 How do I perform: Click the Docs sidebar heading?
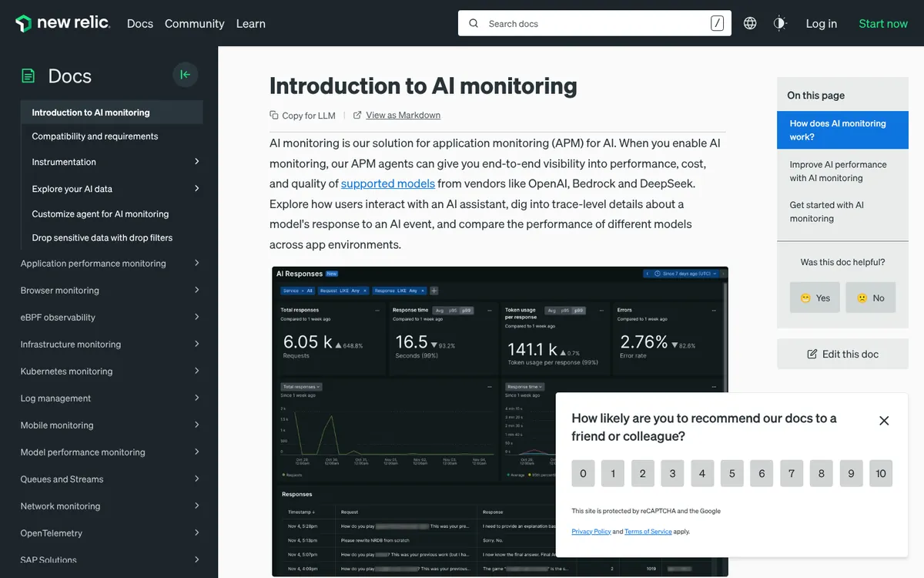70,76
